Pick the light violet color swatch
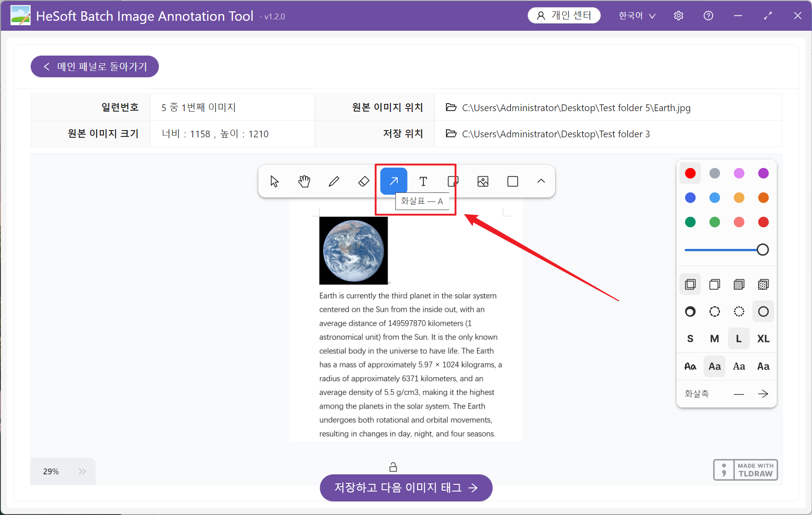This screenshot has height=515, width=812. pyautogui.click(x=739, y=173)
